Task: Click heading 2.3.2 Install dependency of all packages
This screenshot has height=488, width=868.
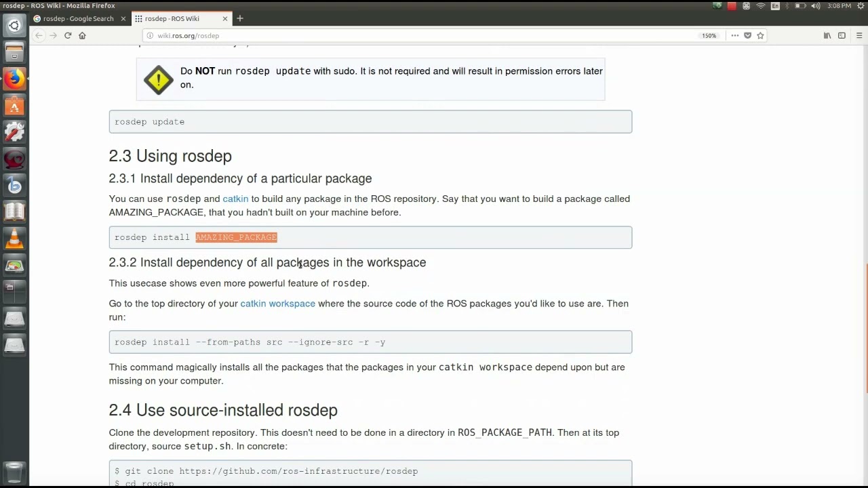Action: point(267,263)
